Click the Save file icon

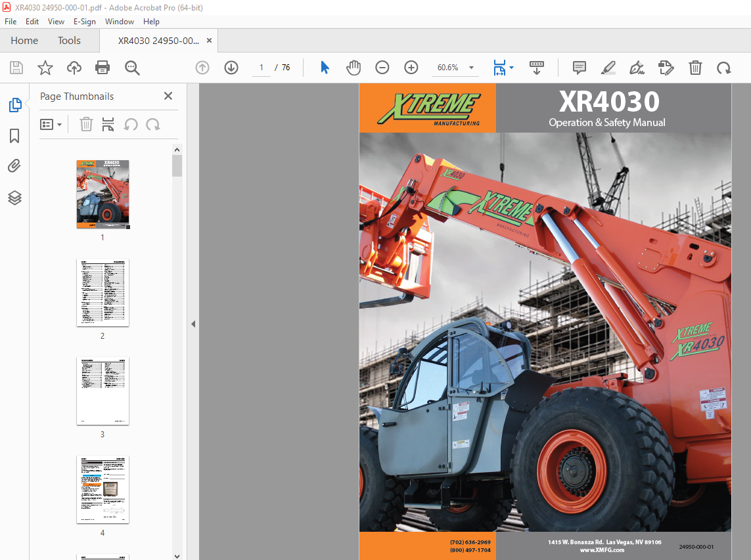coord(16,68)
